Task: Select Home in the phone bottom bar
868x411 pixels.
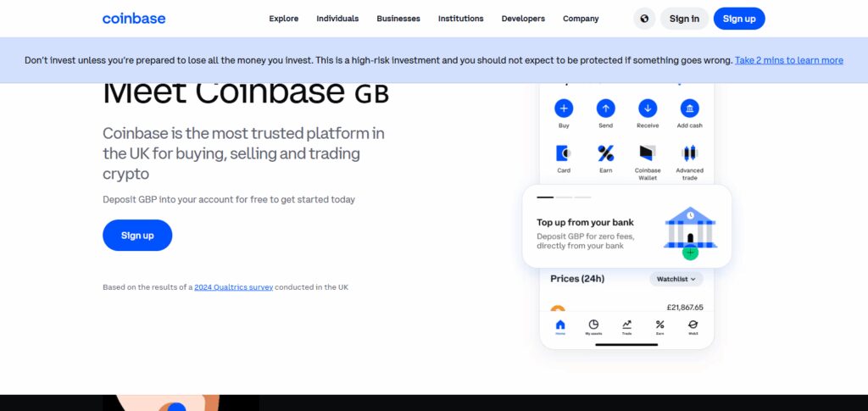Action: tap(560, 327)
